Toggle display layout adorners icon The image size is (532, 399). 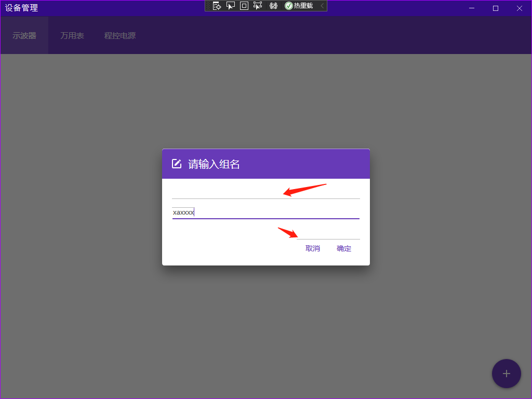click(244, 6)
